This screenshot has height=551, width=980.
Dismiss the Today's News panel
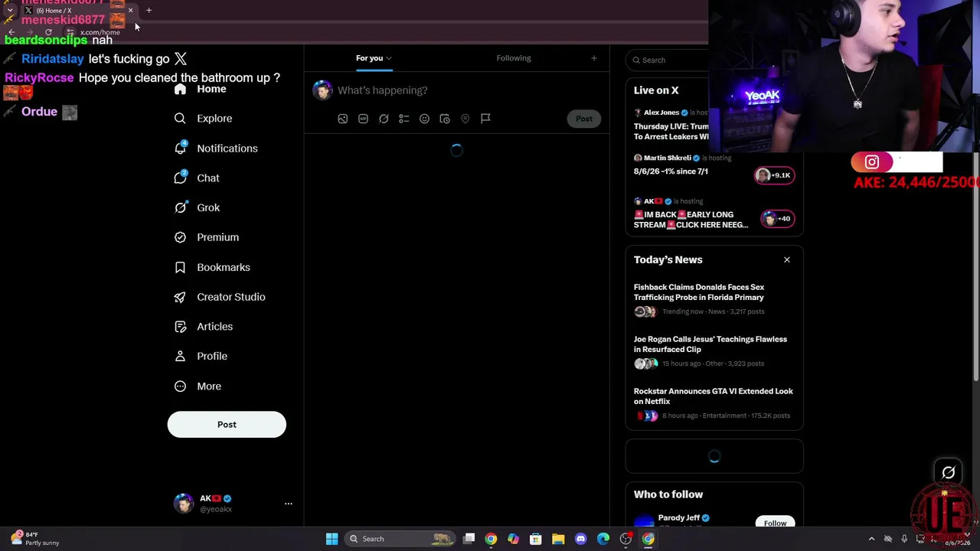[x=787, y=260]
